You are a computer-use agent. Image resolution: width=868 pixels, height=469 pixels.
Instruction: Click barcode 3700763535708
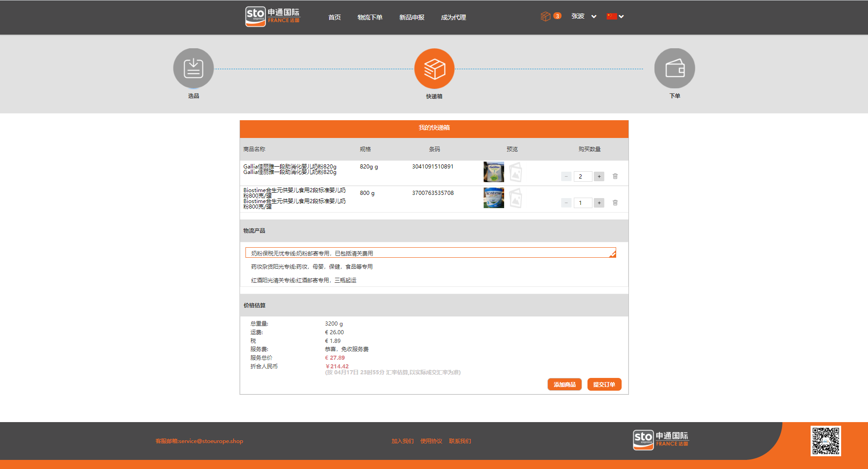pyautogui.click(x=433, y=193)
